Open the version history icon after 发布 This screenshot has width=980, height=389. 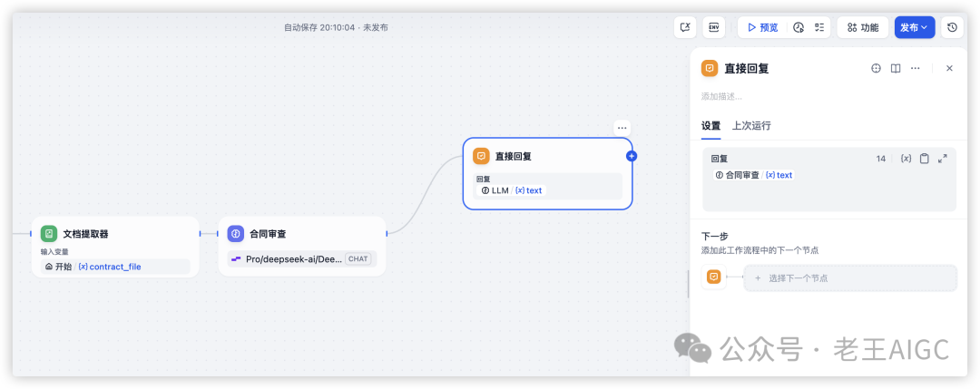(952, 27)
